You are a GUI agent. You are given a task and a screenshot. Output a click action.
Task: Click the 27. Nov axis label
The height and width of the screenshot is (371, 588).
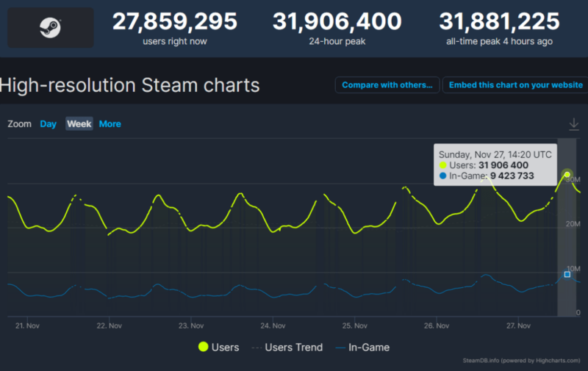[518, 325]
